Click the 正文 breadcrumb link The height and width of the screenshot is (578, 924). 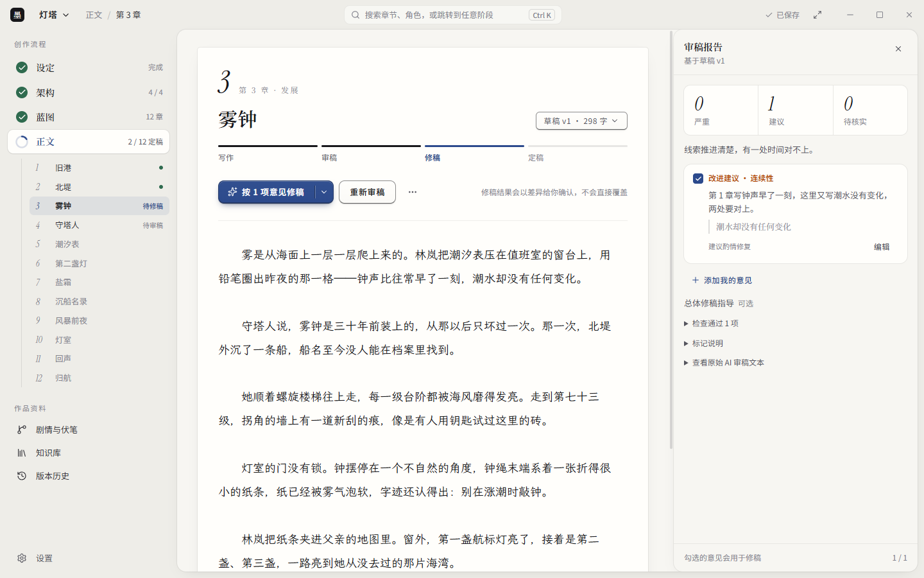click(x=94, y=15)
